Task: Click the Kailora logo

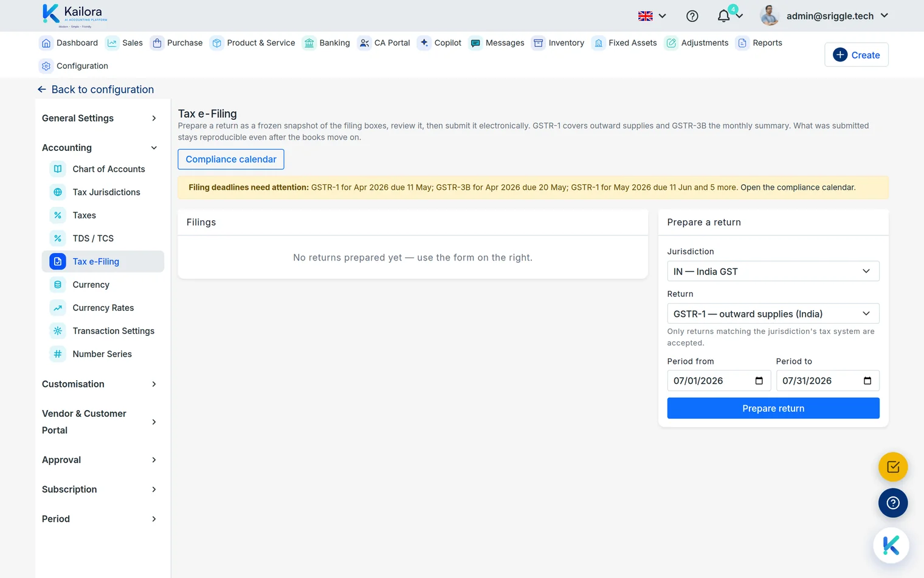Action: [75, 15]
